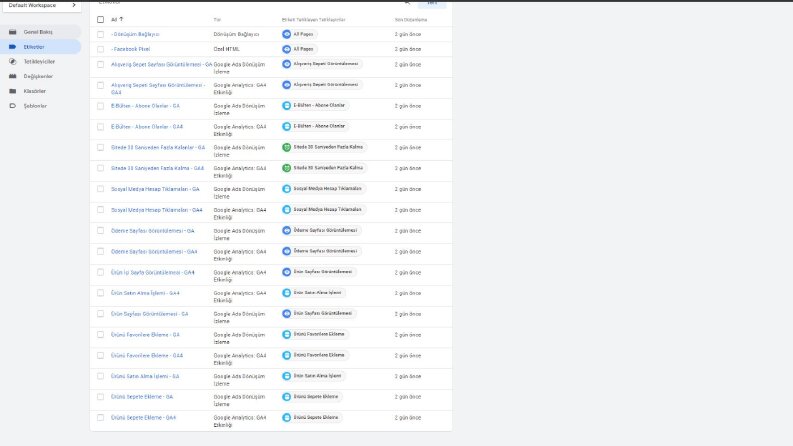Viewport: 793px width, 446px height.
Task: Open the Ürünü Satın Alma İşlemi - GA tag
Action: coord(145,376)
